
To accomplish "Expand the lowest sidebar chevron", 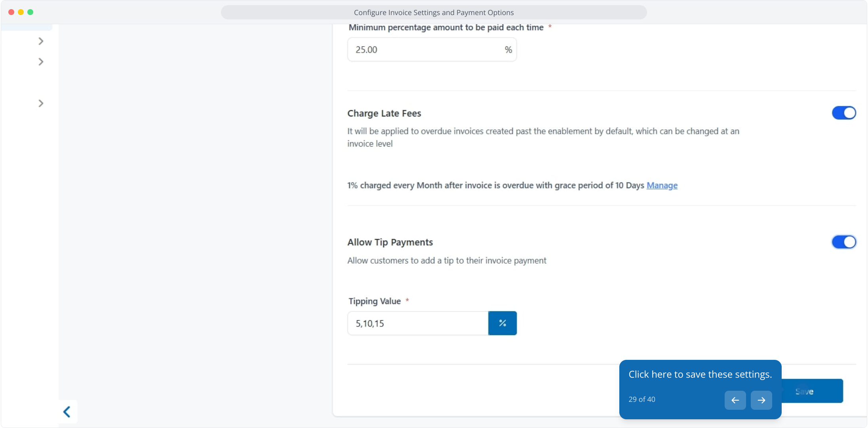I will (41, 103).
